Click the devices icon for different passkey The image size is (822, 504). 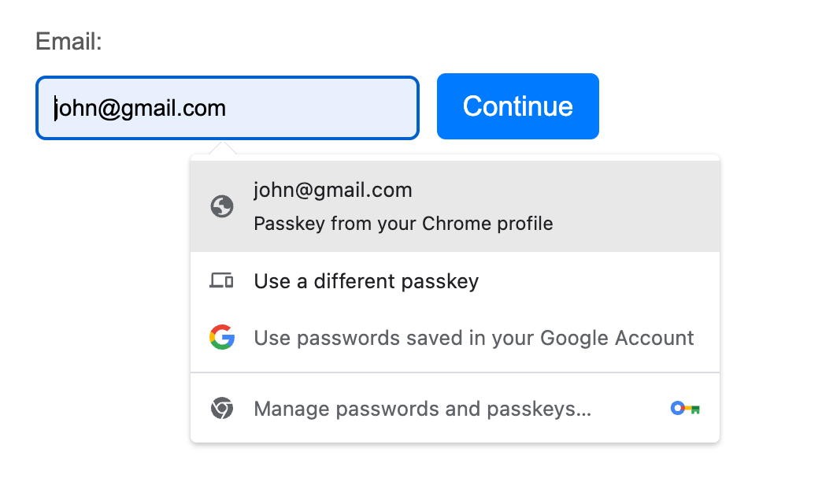[221, 280]
